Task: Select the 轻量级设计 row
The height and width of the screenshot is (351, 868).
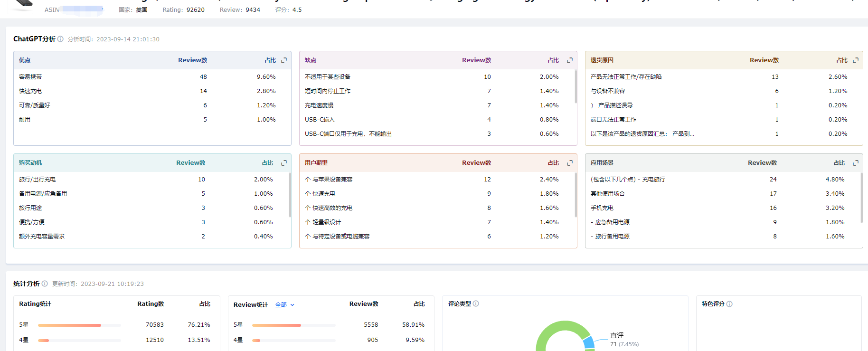Action: pos(438,222)
